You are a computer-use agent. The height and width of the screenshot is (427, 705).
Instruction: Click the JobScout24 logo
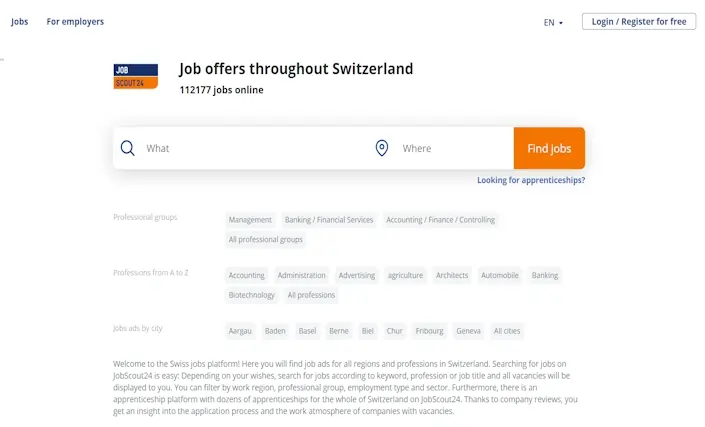[135, 76]
